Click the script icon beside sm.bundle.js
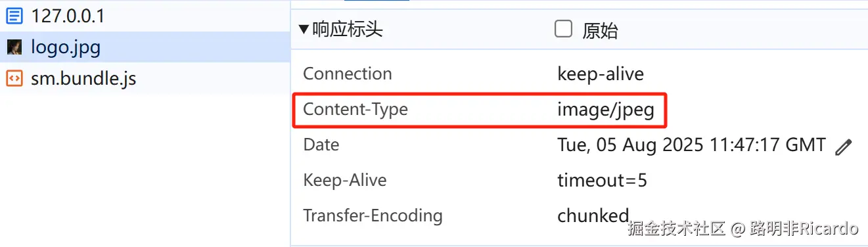This screenshot has width=868, height=247. pyautogui.click(x=14, y=79)
